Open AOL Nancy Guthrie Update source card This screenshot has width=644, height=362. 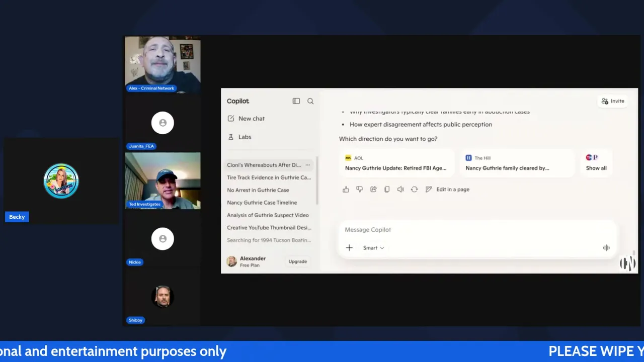tap(396, 163)
